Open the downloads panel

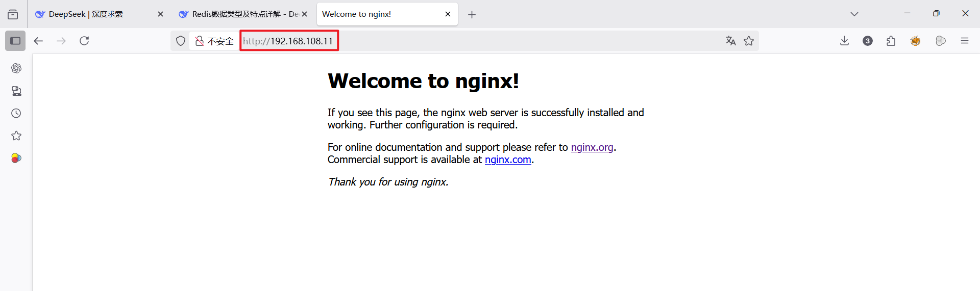pyautogui.click(x=844, y=41)
